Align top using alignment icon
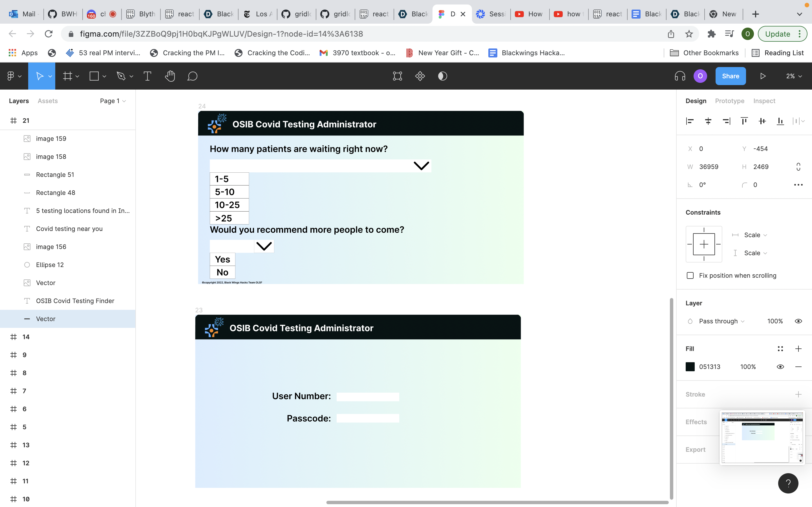Viewport: 812px width, 507px height. click(744, 121)
